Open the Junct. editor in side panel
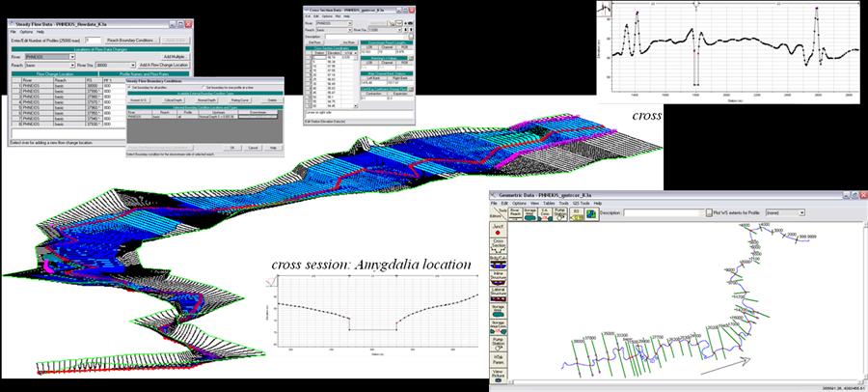This screenshot has width=868, height=392. click(498, 230)
